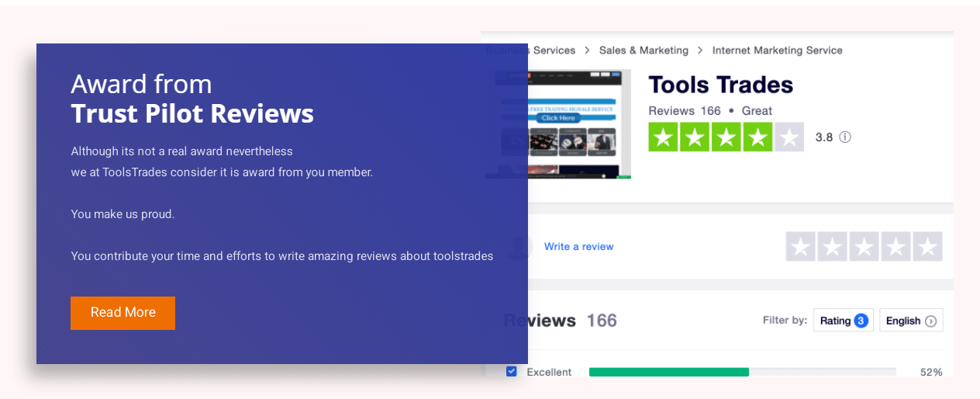This screenshot has height=399, width=980.
Task: Click the chevron after Sales & Marketing
Action: pyautogui.click(x=700, y=50)
